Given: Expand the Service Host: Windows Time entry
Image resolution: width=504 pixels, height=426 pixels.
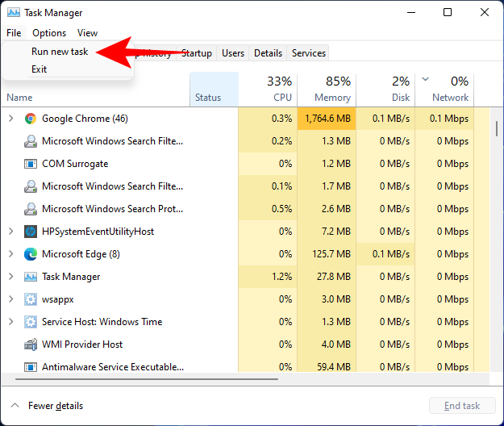Looking at the screenshot, I should [x=10, y=322].
